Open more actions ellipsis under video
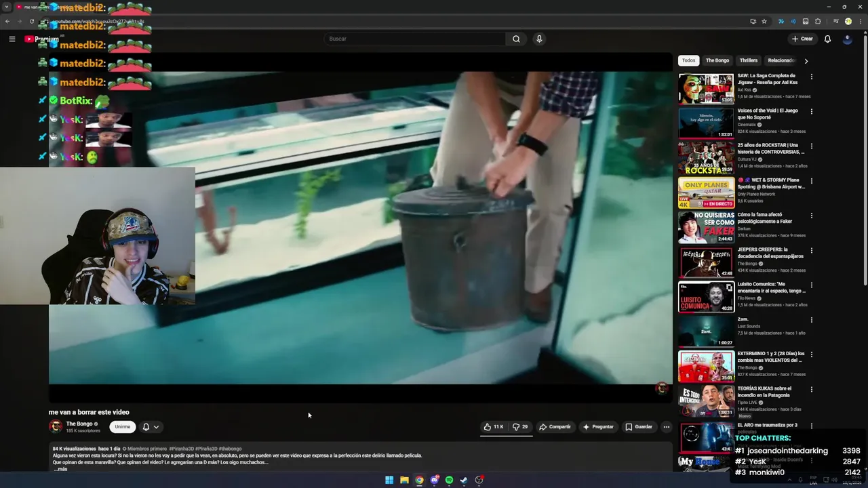This screenshot has width=868, height=488. point(666,427)
